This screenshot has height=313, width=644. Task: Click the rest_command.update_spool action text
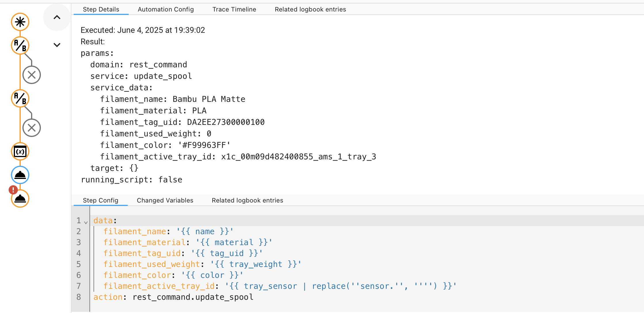tap(193, 297)
